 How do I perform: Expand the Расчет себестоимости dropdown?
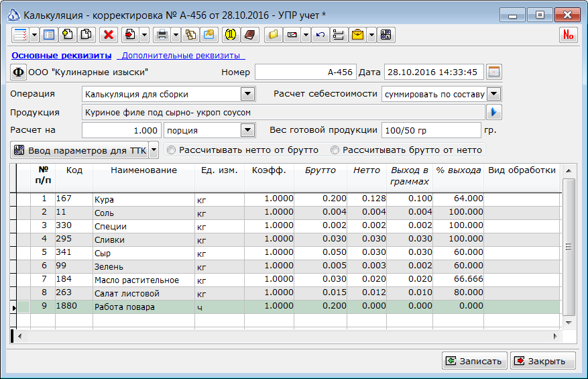coord(494,94)
